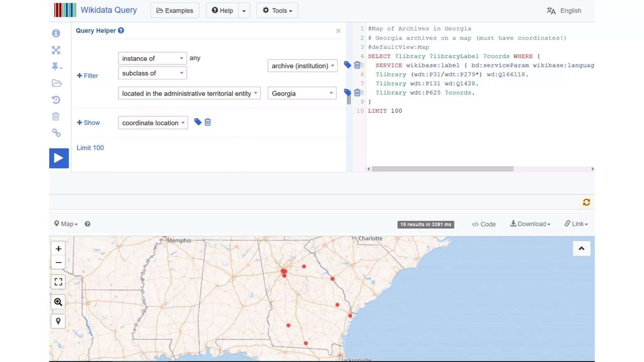Open the coordinate location property dropdown
The image size is (644, 362).
153,123
